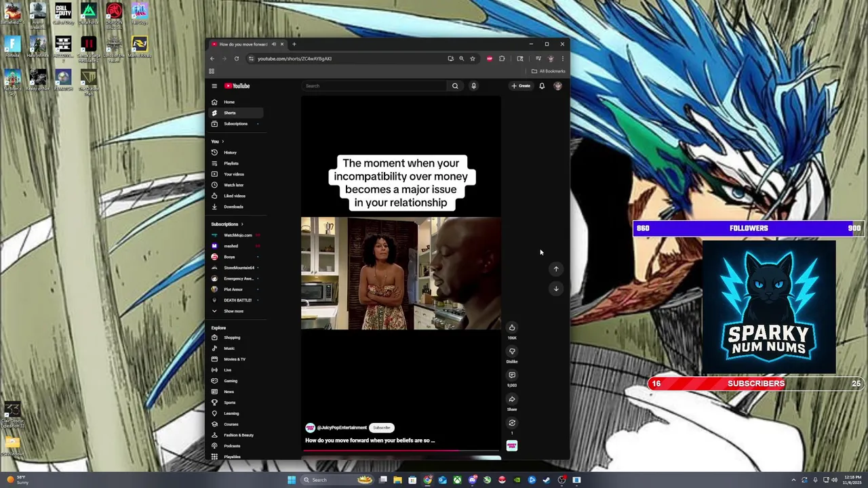Go to the previous Short using up arrow
The width and height of the screenshot is (868, 488).
556,269
